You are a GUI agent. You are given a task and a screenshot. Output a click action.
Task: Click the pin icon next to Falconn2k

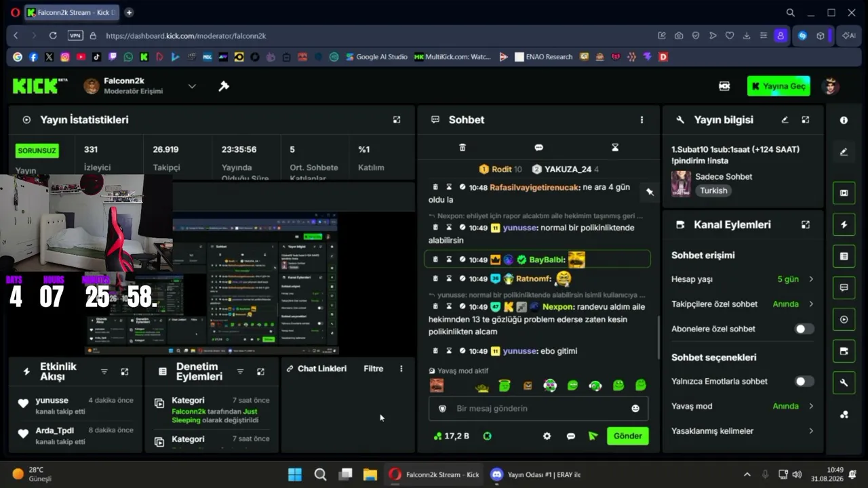coord(224,86)
